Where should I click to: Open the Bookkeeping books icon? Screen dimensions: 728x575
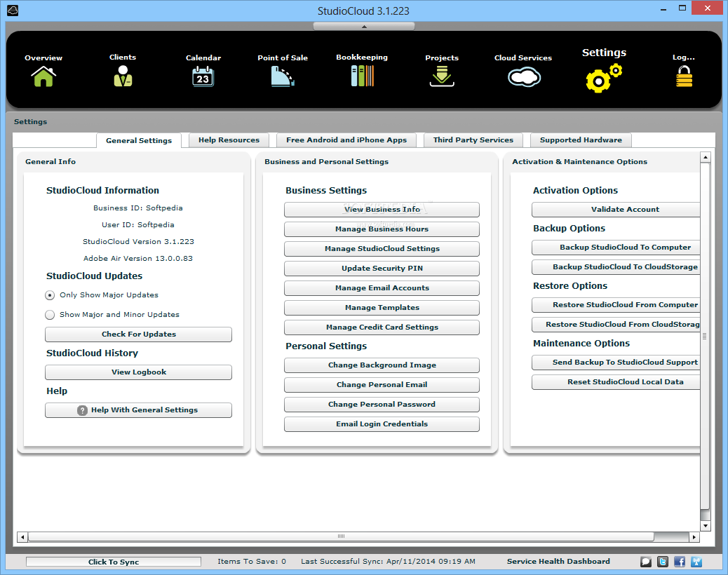(362, 76)
